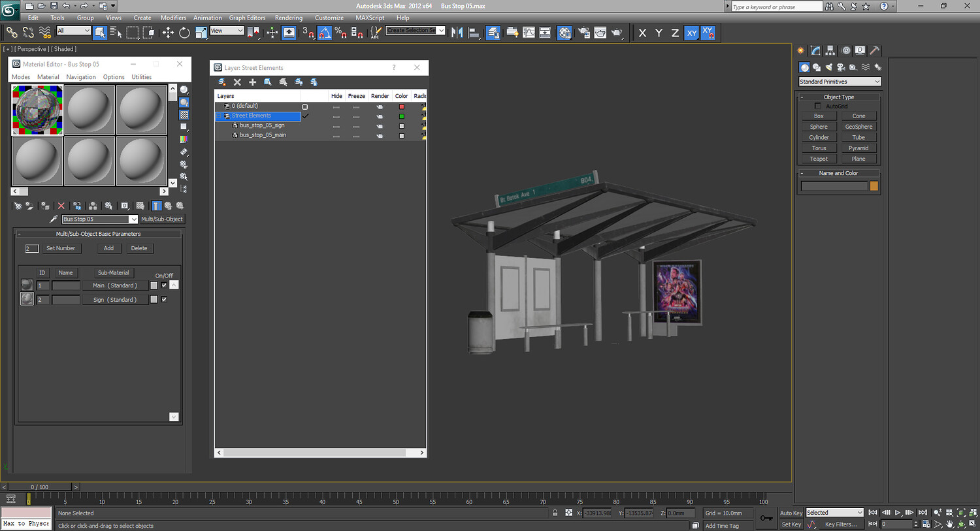The height and width of the screenshot is (531, 980).
Task: Open the selection filter All dropdown
Action: pyautogui.click(x=74, y=31)
